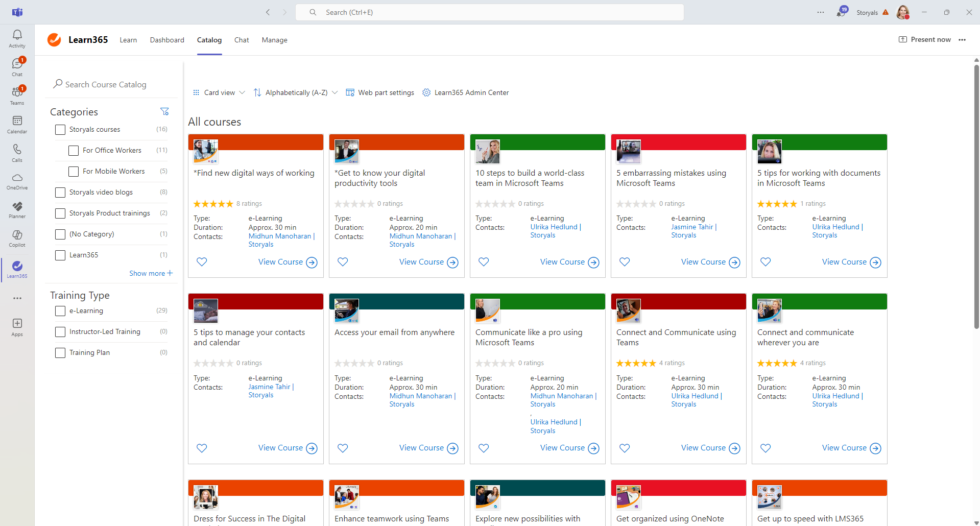This screenshot has width=980, height=526.
Task: View Course: Get to know digital productivity tools
Action: click(428, 262)
